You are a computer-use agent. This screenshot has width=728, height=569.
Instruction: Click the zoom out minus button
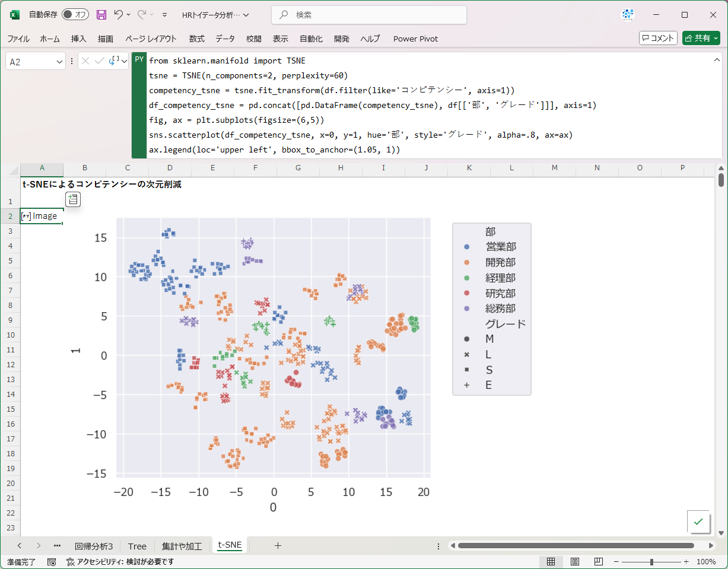(617, 562)
